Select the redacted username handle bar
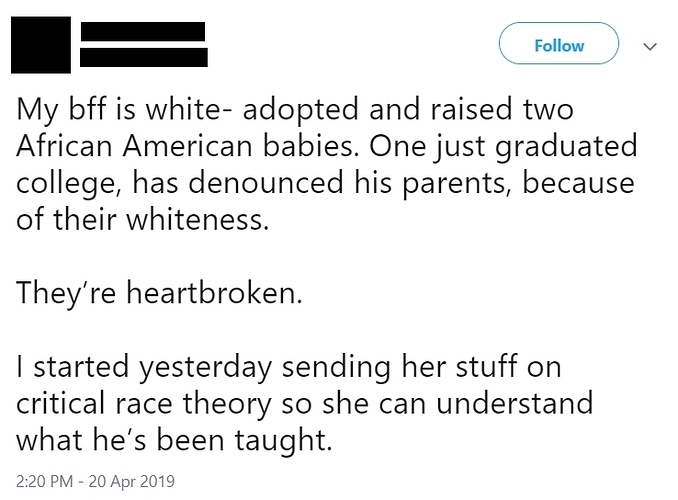The width and height of the screenshot is (678, 500). (144, 57)
